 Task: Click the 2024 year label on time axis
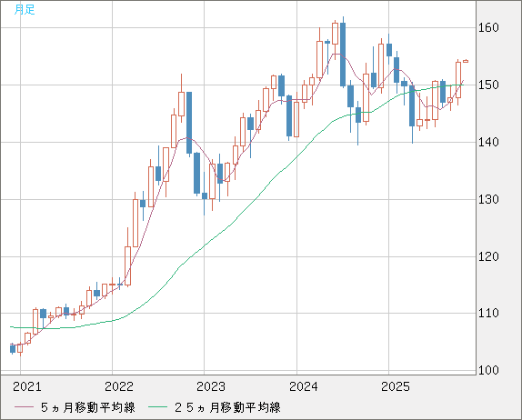coord(303,386)
